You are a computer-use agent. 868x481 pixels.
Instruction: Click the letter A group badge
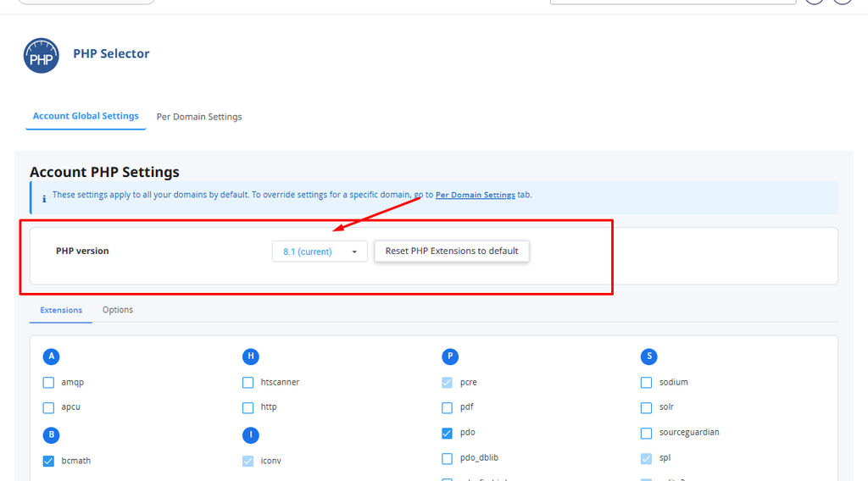click(x=51, y=357)
